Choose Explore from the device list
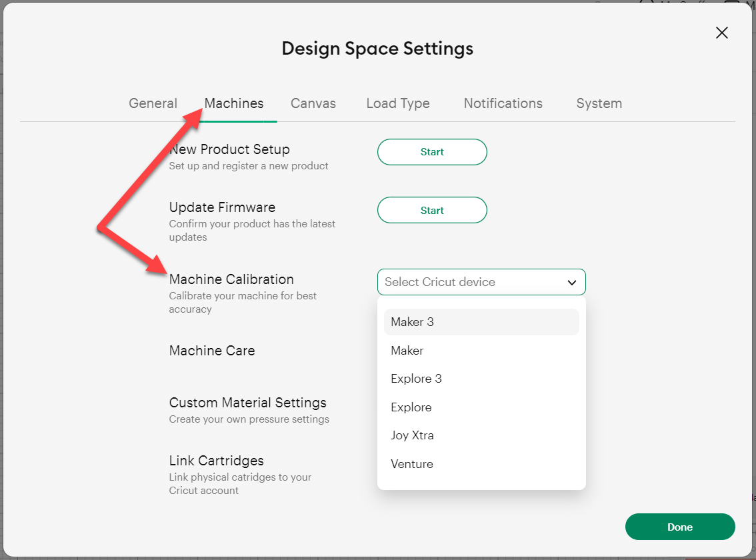The width and height of the screenshot is (756, 560). point(411,407)
